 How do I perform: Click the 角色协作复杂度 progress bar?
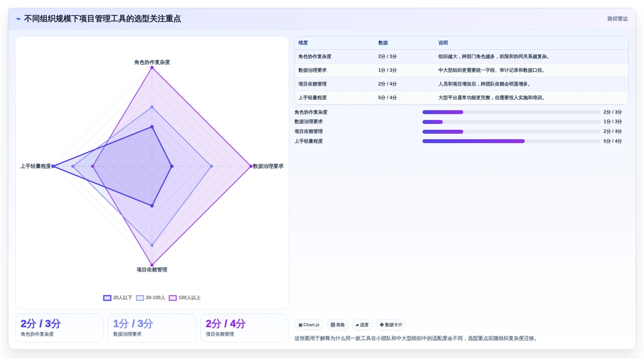511,112
